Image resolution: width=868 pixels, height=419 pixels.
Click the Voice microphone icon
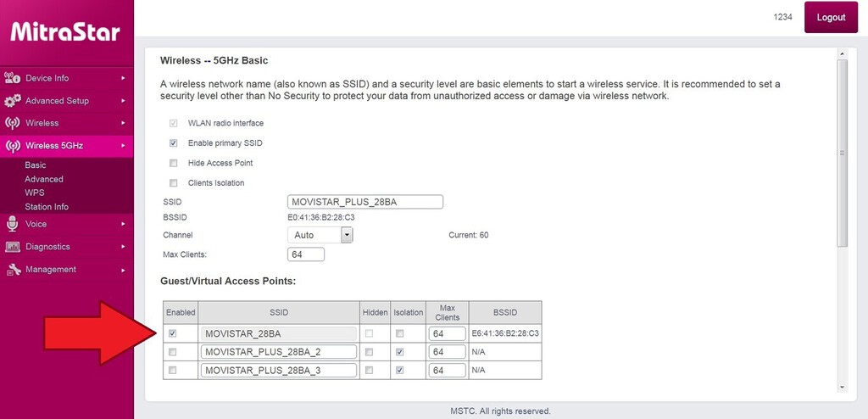(12, 224)
